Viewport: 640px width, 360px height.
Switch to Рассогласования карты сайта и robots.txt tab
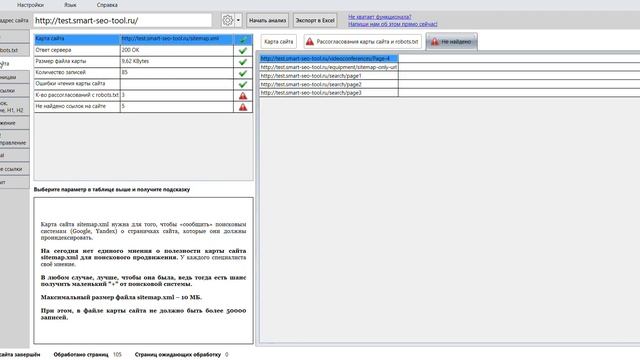362,42
